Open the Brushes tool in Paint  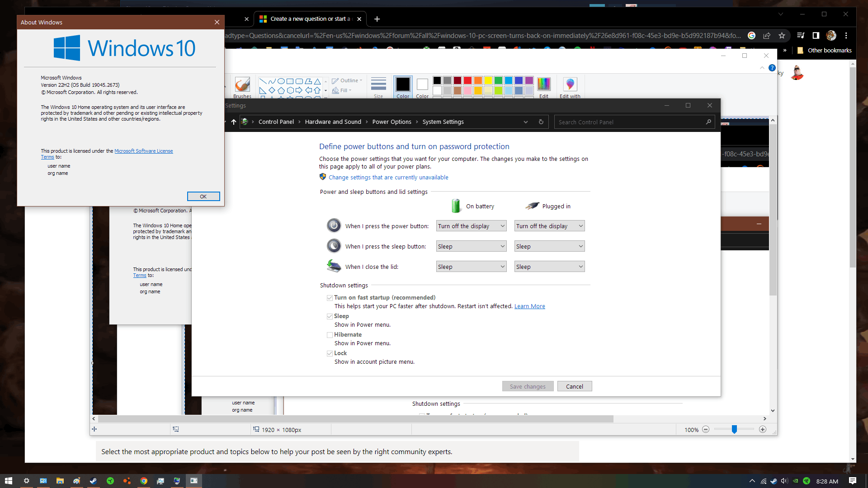point(242,86)
